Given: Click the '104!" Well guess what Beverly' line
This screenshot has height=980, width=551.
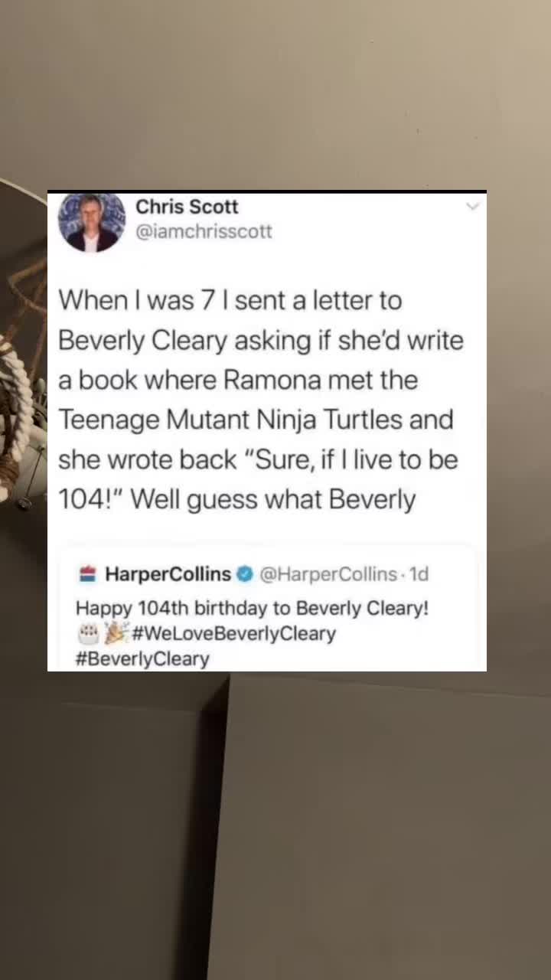Looking at the screenshot, I should point(237,500).
